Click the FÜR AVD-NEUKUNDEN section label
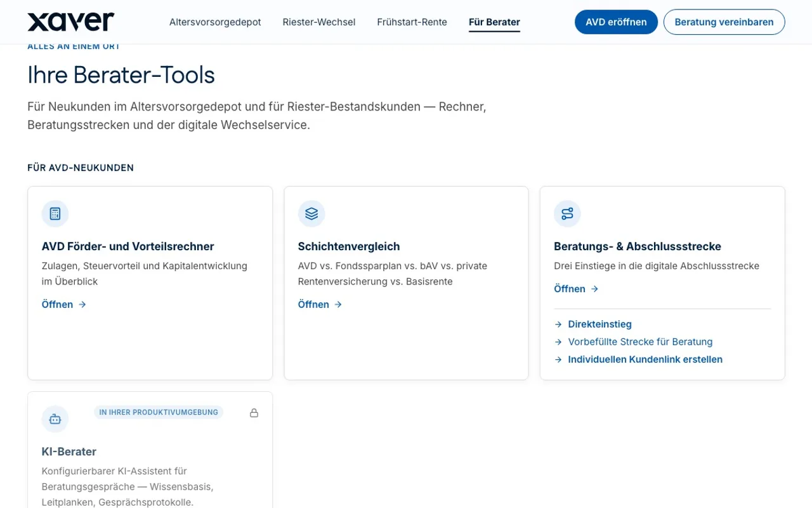This screenshot has height=508, width=812. 81,168
